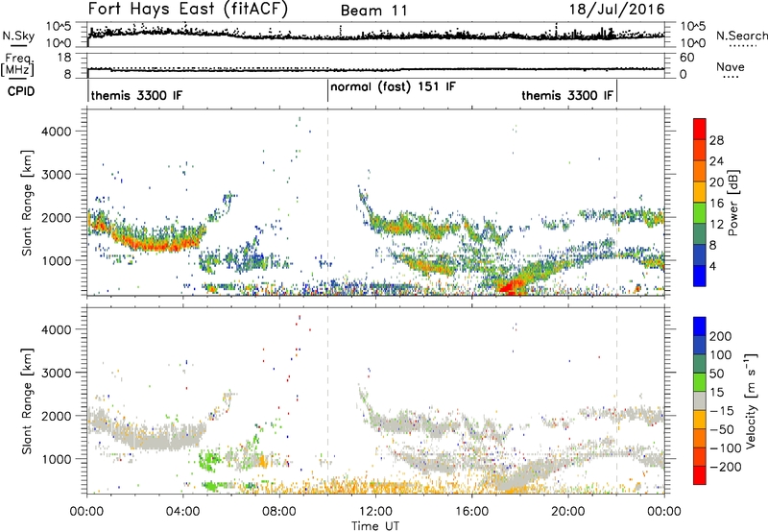Click the red top segment of Power colorbar
This screenshot has height=532, width=768.
coord(700,129)
